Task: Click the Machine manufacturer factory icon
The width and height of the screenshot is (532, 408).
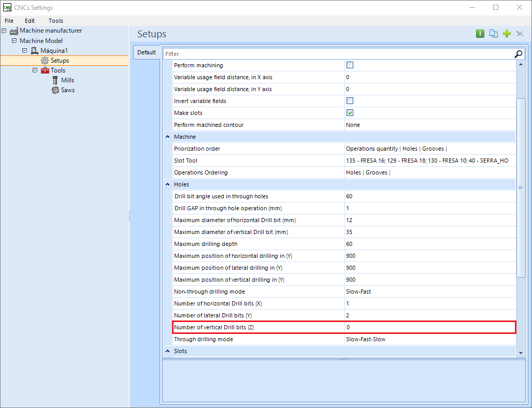Action: (14, 31)
